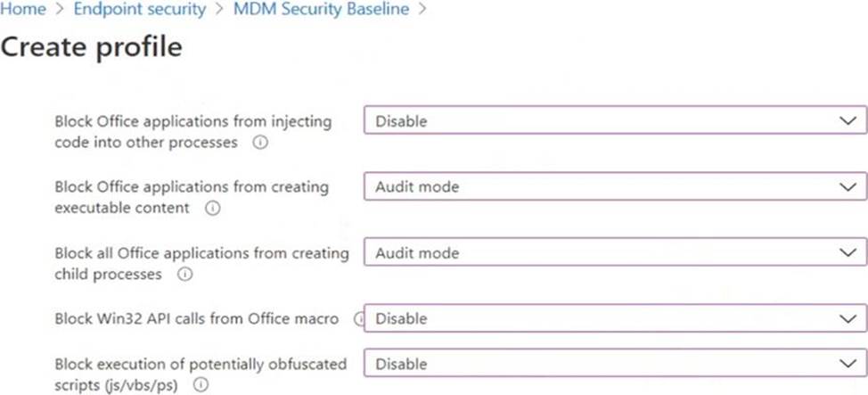Screen dimensions: 868x395
Task: Click info icon for Win32 API calls
Action: coord(359,318)
